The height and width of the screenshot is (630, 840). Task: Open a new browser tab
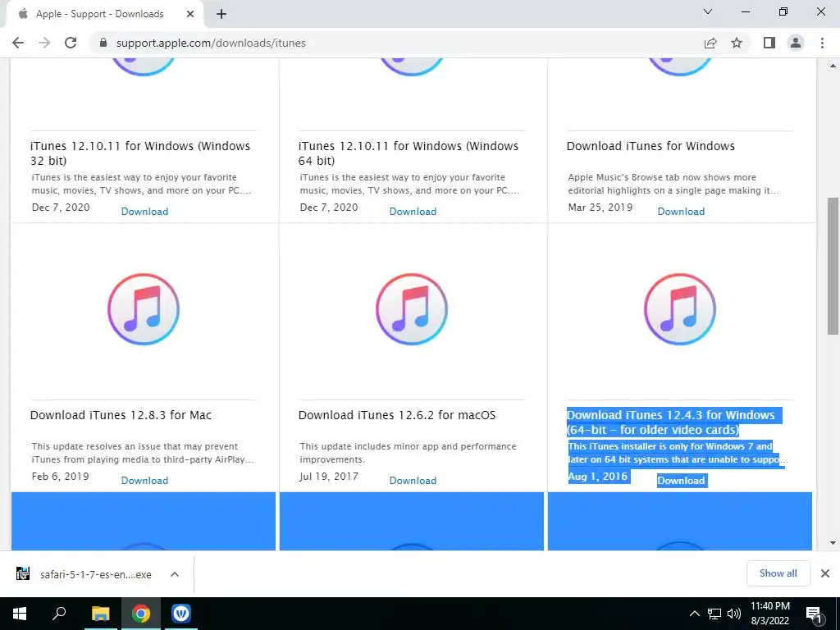(221, 14)
